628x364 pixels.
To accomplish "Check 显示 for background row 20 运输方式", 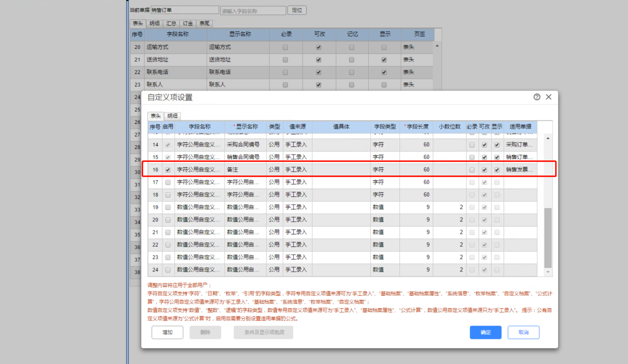I will click(384, 47).
